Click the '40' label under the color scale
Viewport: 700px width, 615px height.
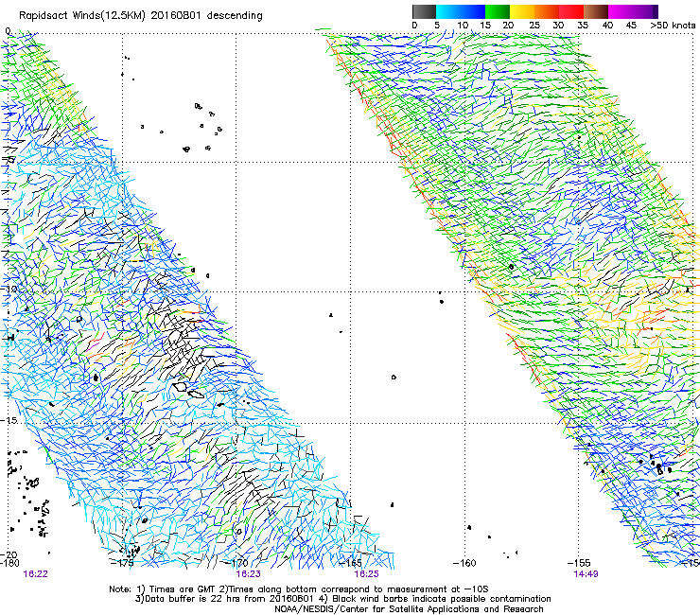607,26
